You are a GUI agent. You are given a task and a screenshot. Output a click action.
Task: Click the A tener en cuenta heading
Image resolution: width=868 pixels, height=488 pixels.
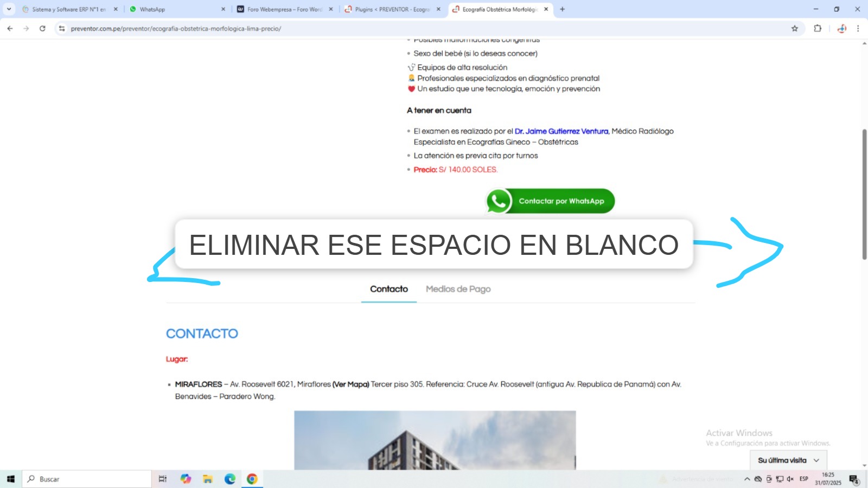point(439,111)
